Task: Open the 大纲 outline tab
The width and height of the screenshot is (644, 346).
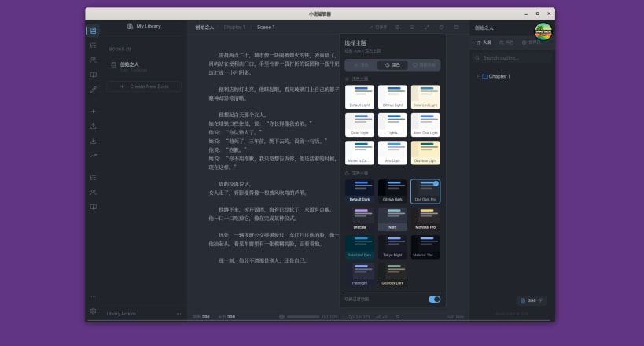Action: click(484, 42)
